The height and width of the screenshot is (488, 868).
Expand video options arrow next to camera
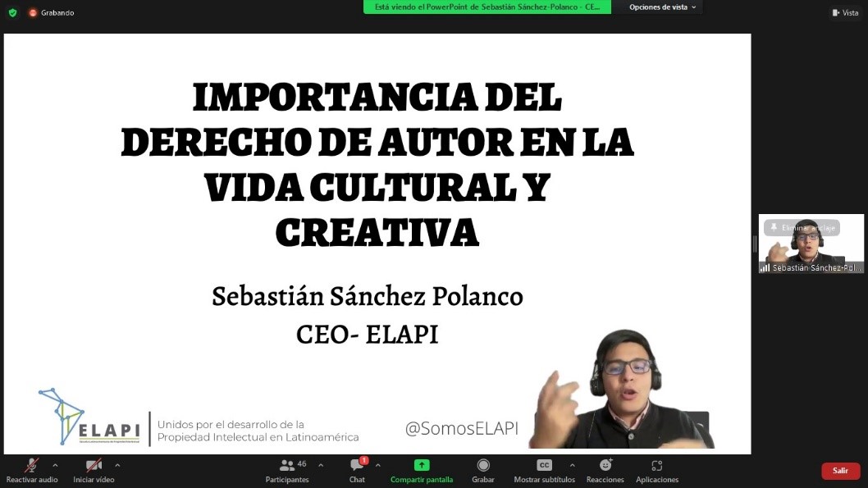pyautogui.click(x=117, y=465)
